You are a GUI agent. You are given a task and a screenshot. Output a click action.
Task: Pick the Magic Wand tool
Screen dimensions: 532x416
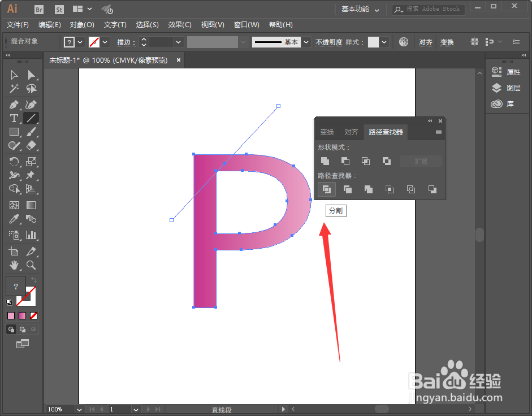pos(14,89)
